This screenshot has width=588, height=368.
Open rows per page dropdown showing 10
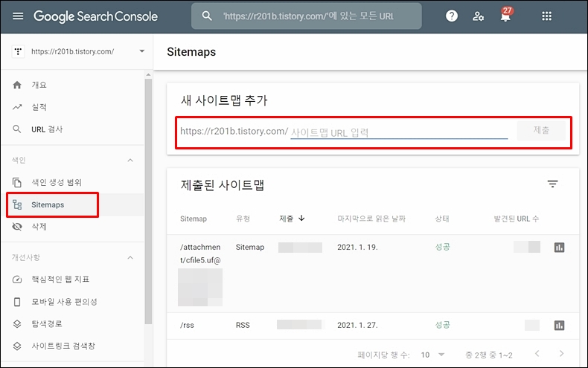tap(432, 355)
